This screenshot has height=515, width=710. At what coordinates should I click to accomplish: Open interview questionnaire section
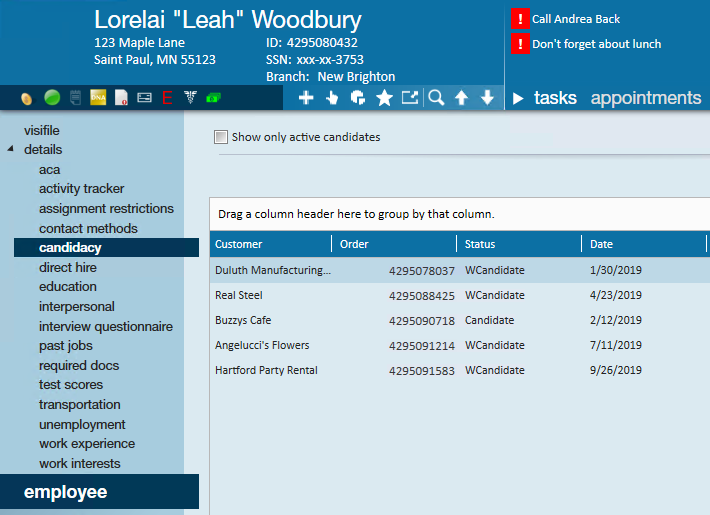(x=106, y=327)
